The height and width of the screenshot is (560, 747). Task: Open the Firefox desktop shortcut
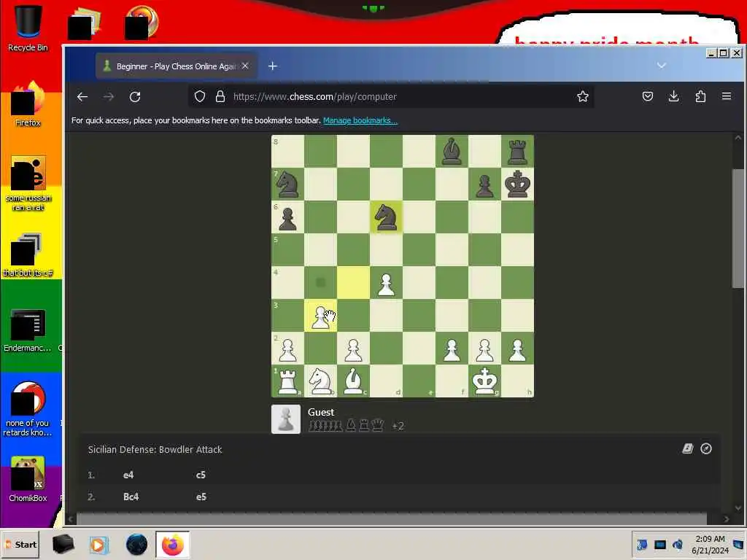[x=28, y=104]
